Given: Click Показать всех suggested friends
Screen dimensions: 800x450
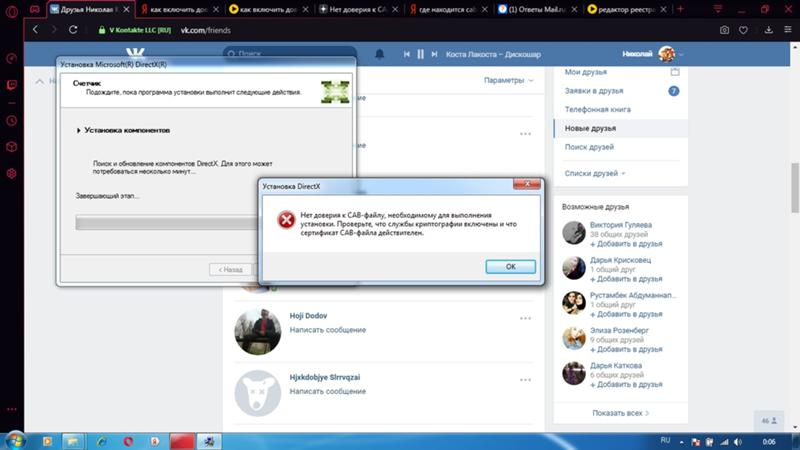Looking at the screenshot, I should (x=620, y=413).
